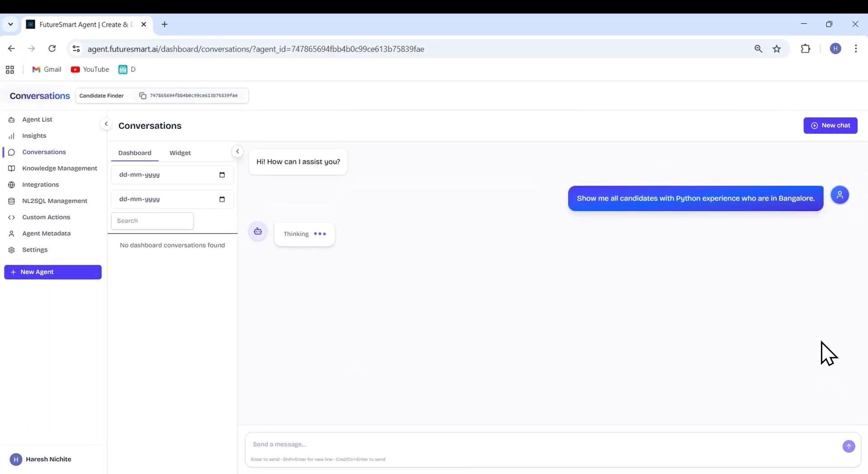The width and height of the screenshot is (868, 474).
Task: Click the user avatar beside the Python message
Action: tap(840, 195)
